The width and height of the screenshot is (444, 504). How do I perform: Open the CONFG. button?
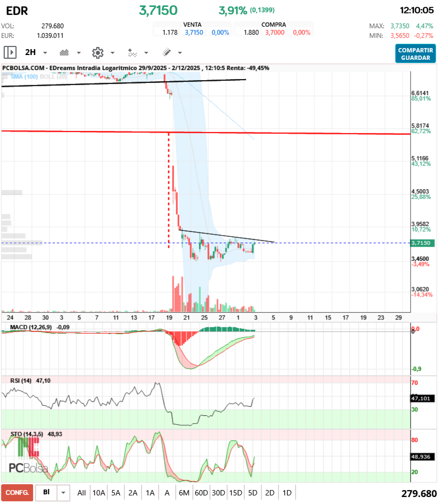tap(17, 493)
